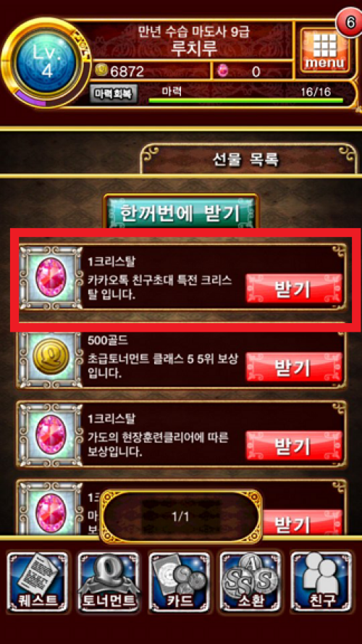This screenshot has width=362, height=644.
Task: Select the 선물 목록 tab header
Action: (246, 159)
